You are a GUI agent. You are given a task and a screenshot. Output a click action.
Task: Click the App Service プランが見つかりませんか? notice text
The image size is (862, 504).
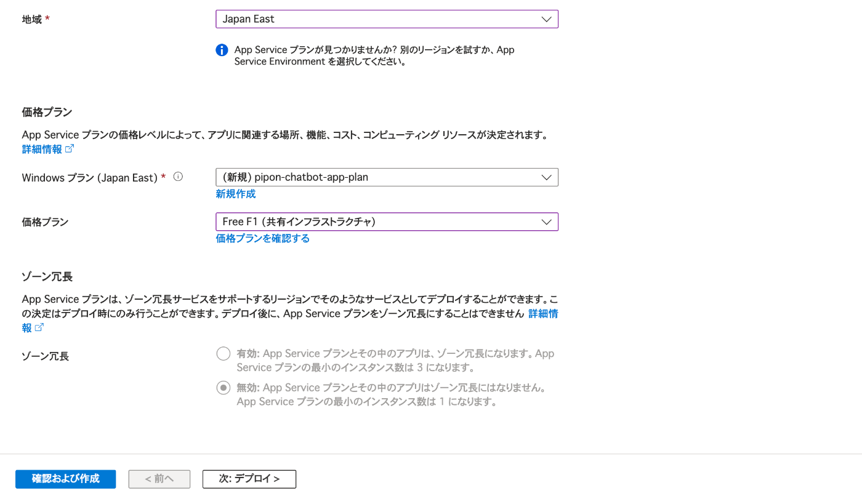[374, 55]
